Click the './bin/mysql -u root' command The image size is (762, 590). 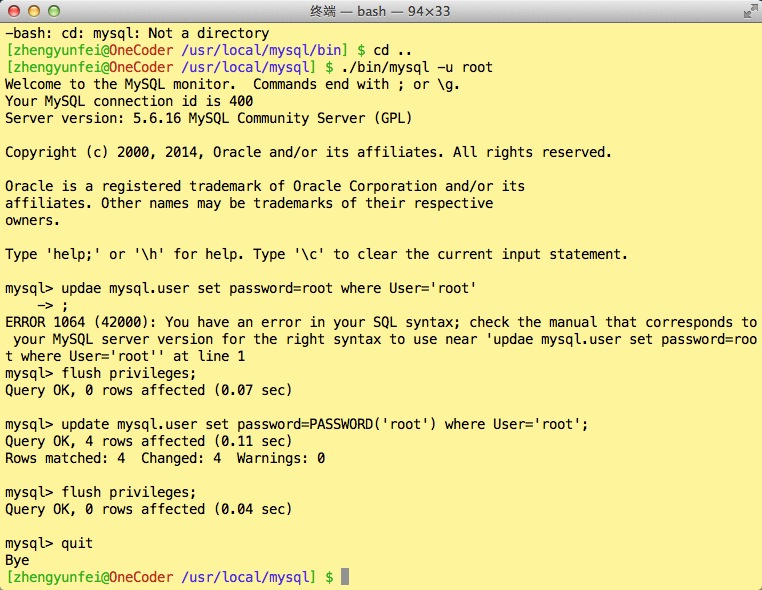(417, 67)
